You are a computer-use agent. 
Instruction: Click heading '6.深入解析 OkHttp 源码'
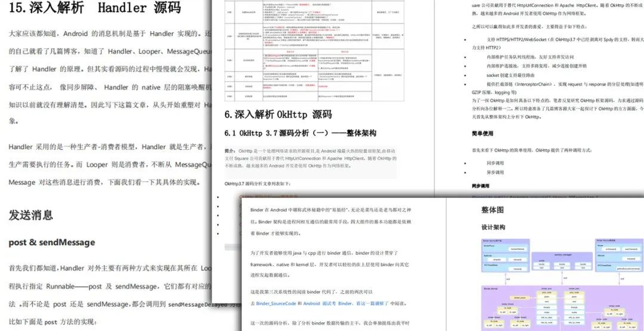point(278,115)
